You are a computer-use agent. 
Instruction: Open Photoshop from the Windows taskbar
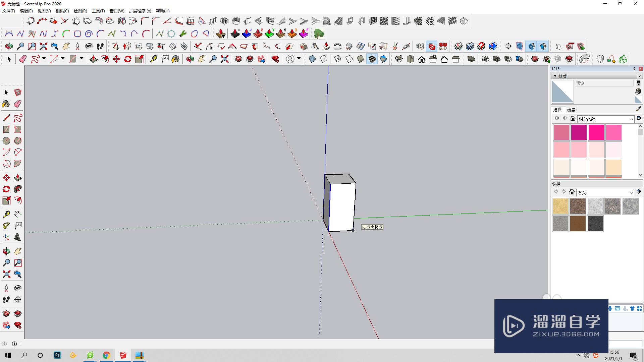(x=57, y=355)
